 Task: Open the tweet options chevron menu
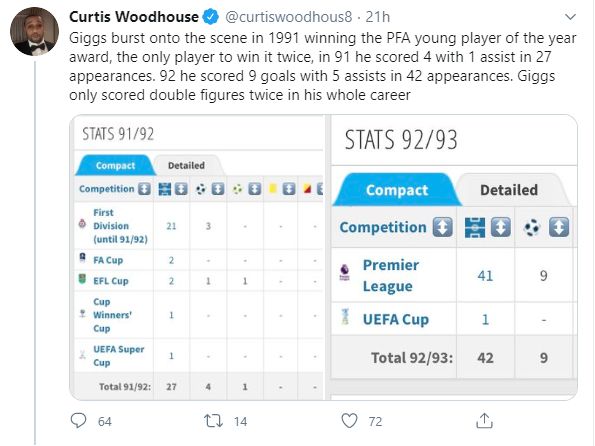[570, 17]
